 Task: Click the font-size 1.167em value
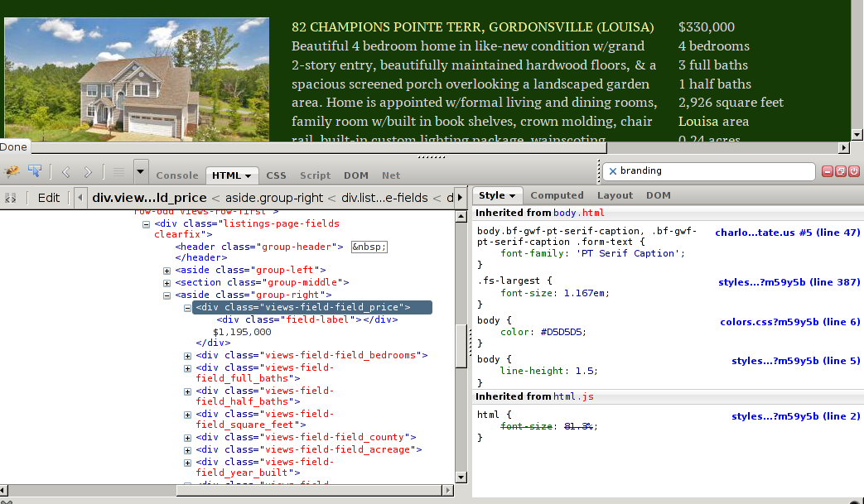(585, 293)
